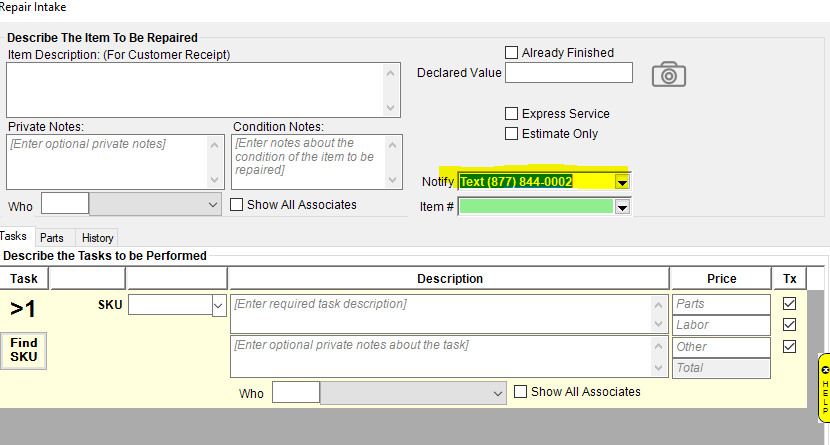Open the yellow HELP side tab
This screenshot has width=830, height=445.
coord(824,386)
